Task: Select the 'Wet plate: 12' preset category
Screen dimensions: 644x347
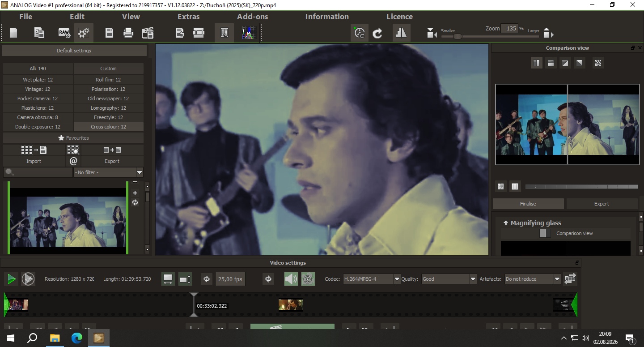Action: pyautogui.click(x=38, y=80)
